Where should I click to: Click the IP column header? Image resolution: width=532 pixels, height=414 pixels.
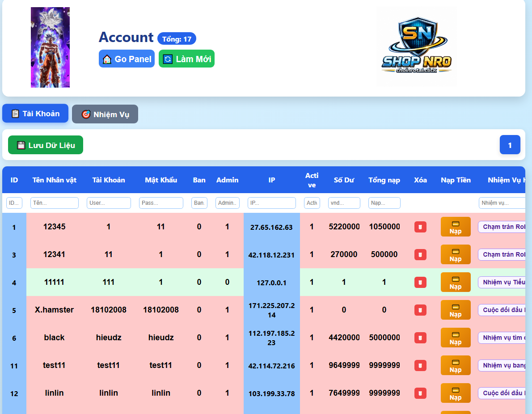pyautogui.click(x=272, y=180)
